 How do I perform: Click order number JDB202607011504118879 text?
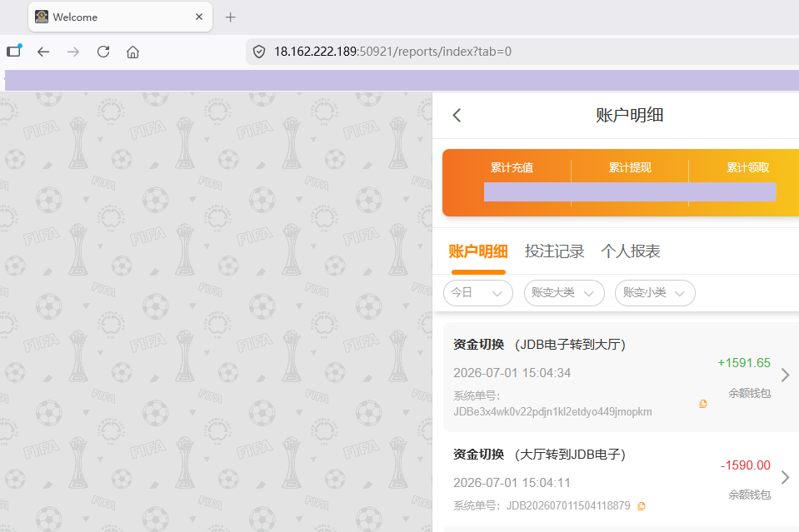click(568, 506)
